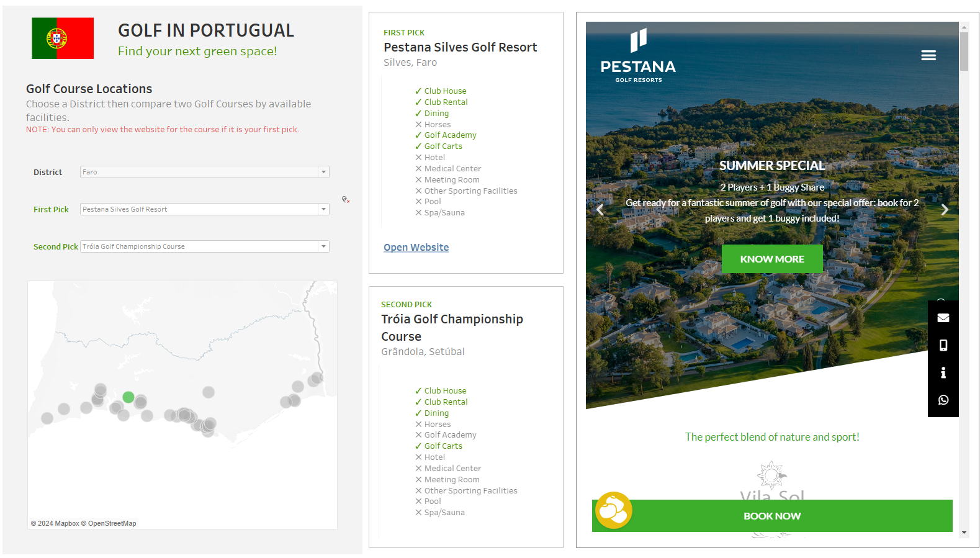
Task: Click the green BOOK NOW button
Action: point(772,516)
